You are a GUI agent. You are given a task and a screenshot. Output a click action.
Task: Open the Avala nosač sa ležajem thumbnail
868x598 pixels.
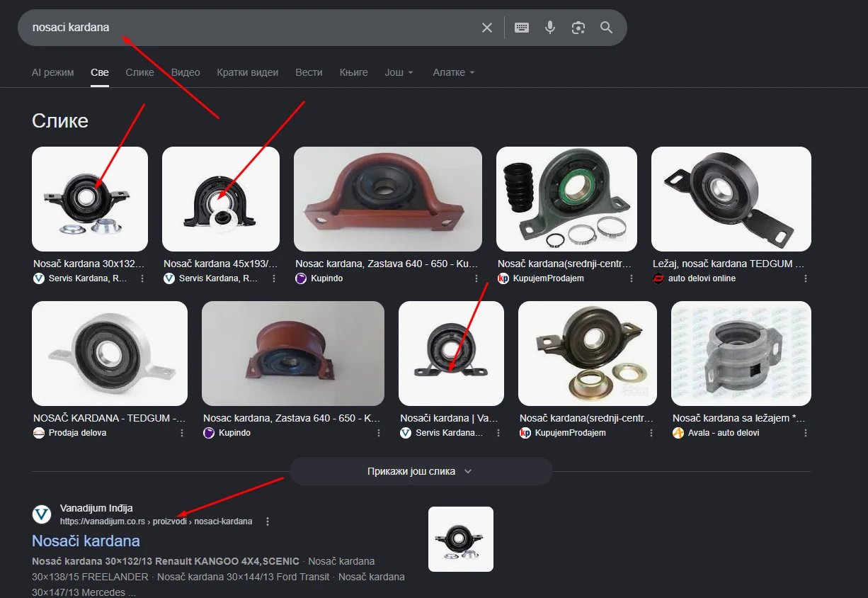click(741, 354)
